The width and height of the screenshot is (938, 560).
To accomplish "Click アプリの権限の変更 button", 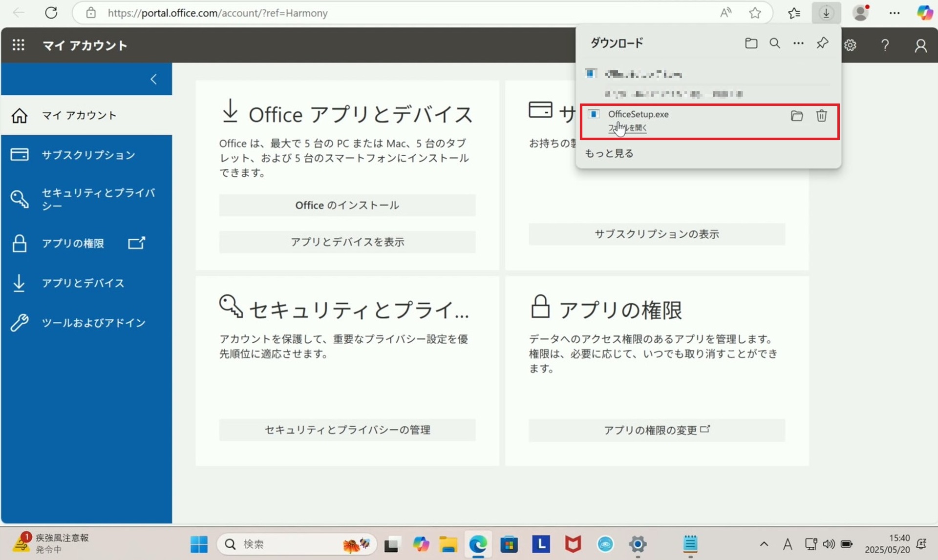I will (657, 430).
